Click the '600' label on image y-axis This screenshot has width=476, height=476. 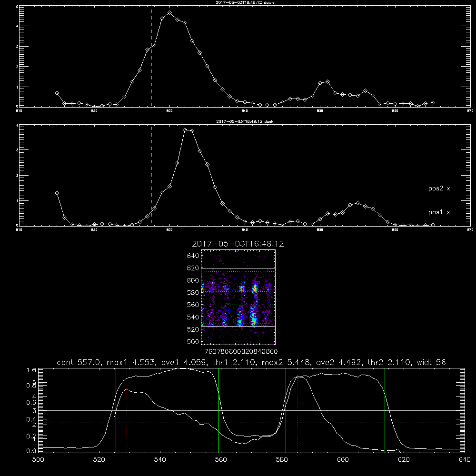click(193, 280)
